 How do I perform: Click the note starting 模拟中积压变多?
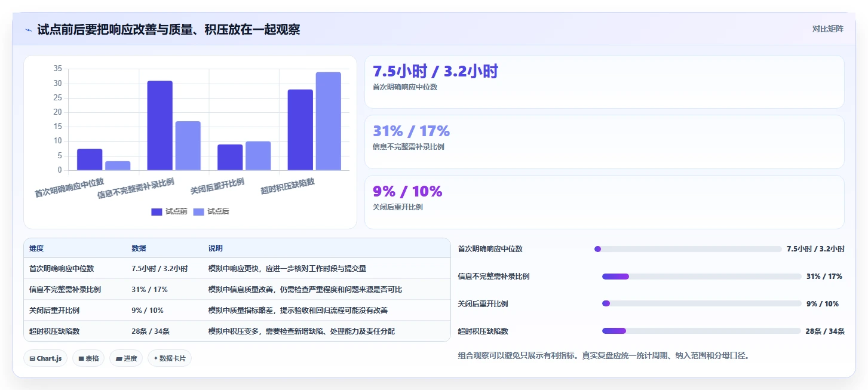pyautogui.click(x=302, y=331)
